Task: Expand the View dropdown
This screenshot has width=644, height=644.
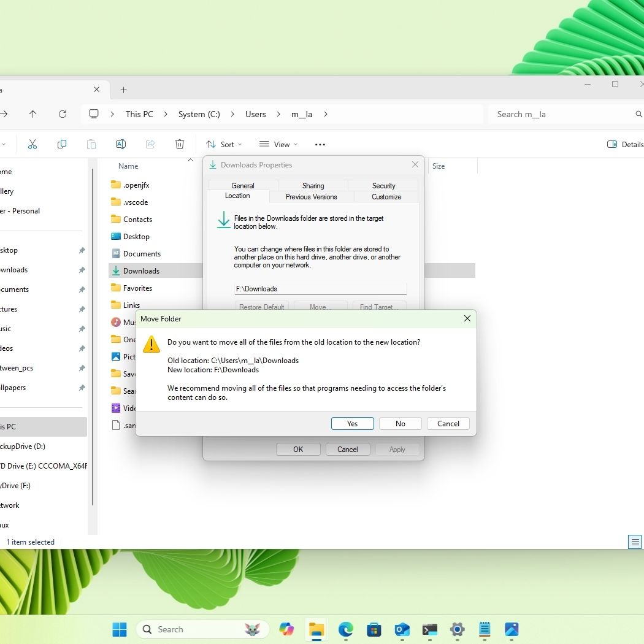Action: point(278,145)
